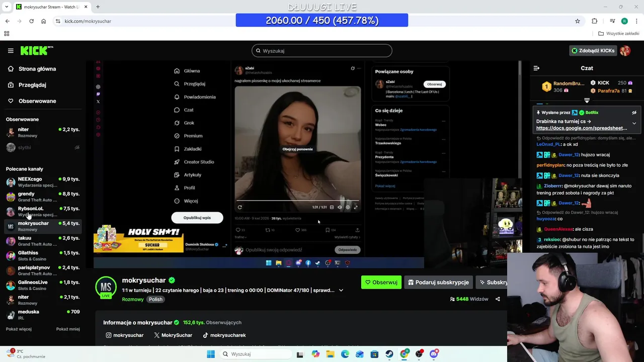644x362 pixels.
Task: Open the GalineosLive channel
Action: [x=43, y=285]
